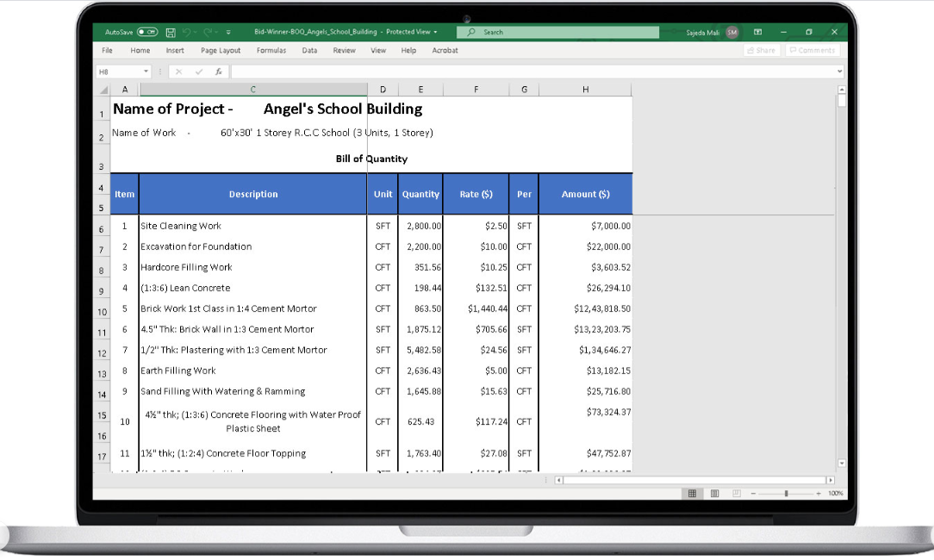934x560 pixels.
Task: Switch to the Review tab
Action: (x=345, y=51)
